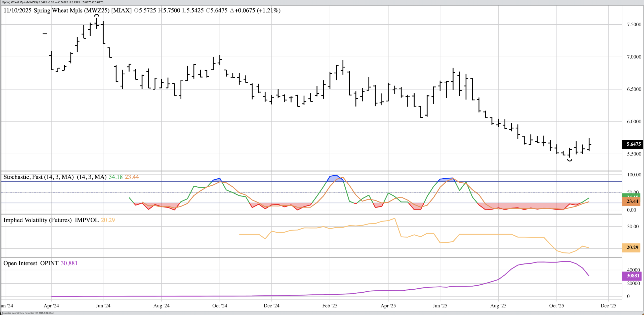Click the purple 30,881 open interest header value
Viewport: 644px width, 315px height.
pos(69,263)
